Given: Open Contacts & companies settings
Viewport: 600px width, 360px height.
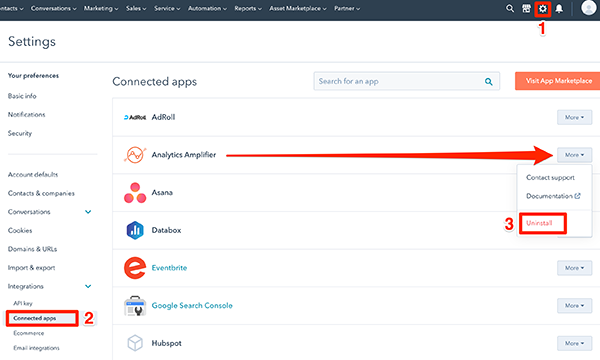Looking at the screenshot, I should (41, 193).
